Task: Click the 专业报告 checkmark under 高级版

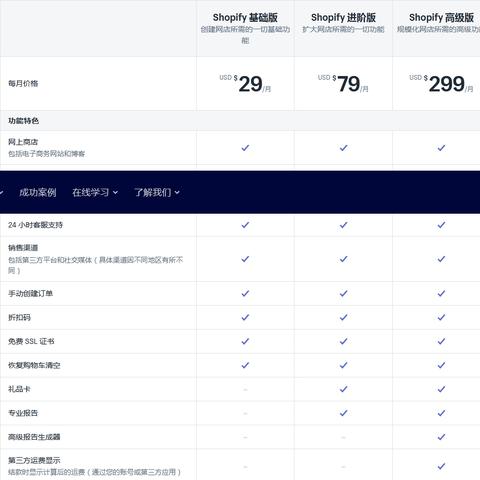Action: click(441, 413)
